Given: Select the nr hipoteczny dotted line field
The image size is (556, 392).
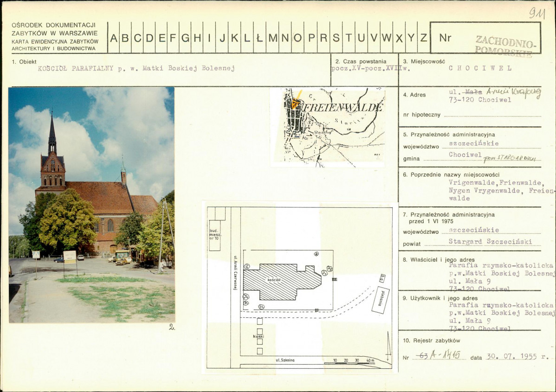Looking at the screenshot, I should [x=492, y=115].
